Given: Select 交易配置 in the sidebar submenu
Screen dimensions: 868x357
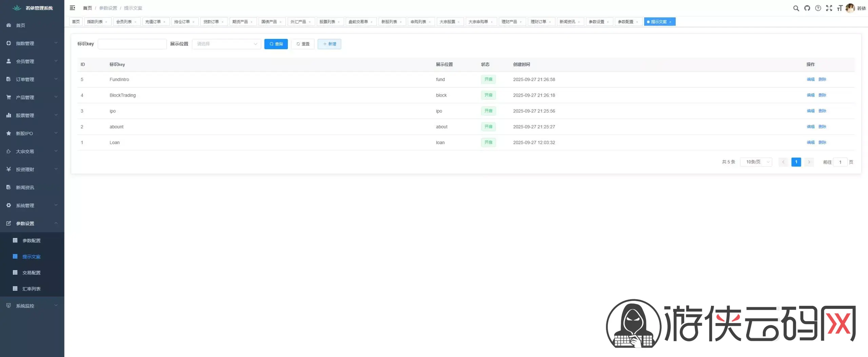Looking at the screenshot, I should click(32, 273).
